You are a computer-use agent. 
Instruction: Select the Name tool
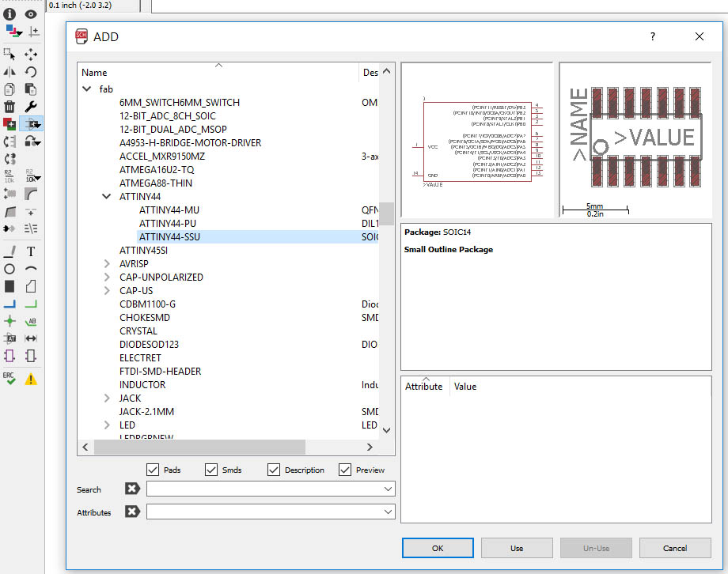pyautogui.click(x=9, y=176)
